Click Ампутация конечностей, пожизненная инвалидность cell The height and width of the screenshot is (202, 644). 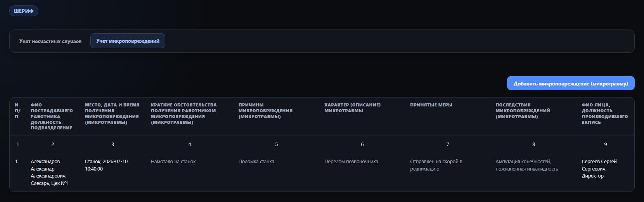pos(527,165)
